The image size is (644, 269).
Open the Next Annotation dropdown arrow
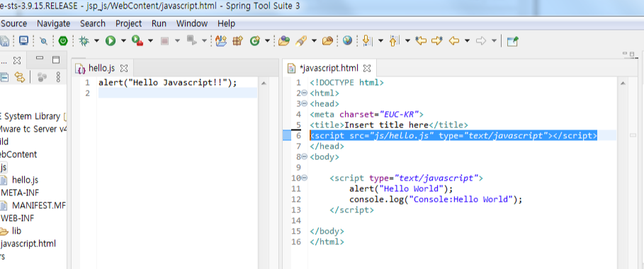click(380, 40)
